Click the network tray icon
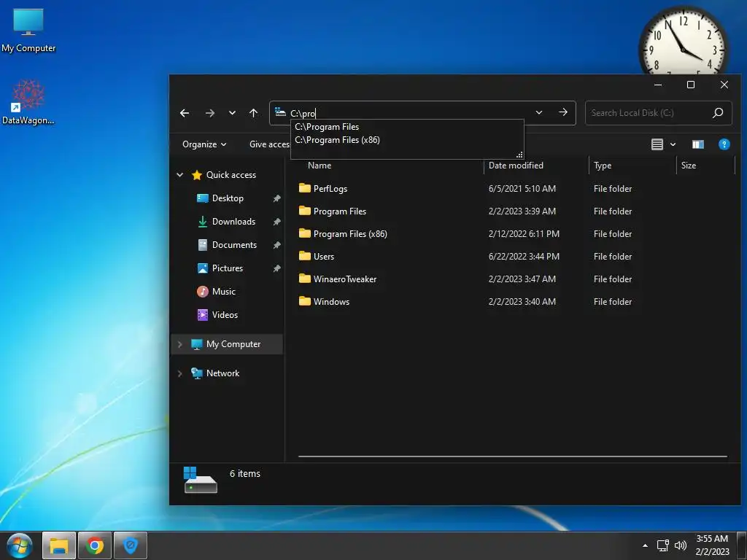This screenshot has width=747, height=560. point(662,545)
